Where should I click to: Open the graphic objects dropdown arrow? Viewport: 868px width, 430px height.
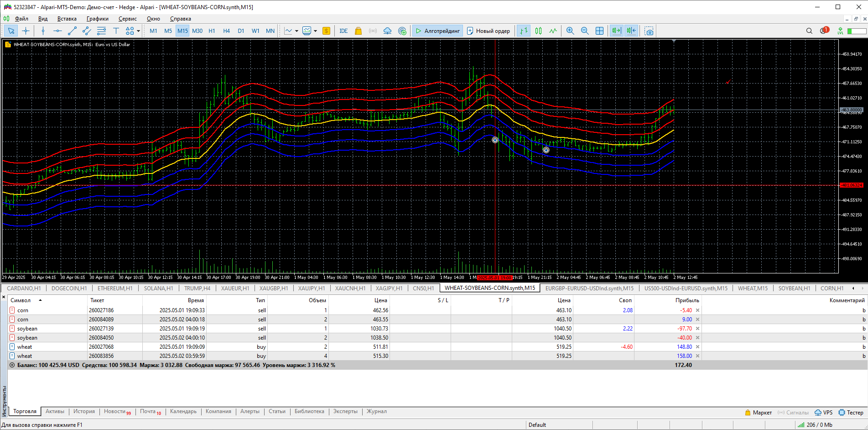(138, 31)
